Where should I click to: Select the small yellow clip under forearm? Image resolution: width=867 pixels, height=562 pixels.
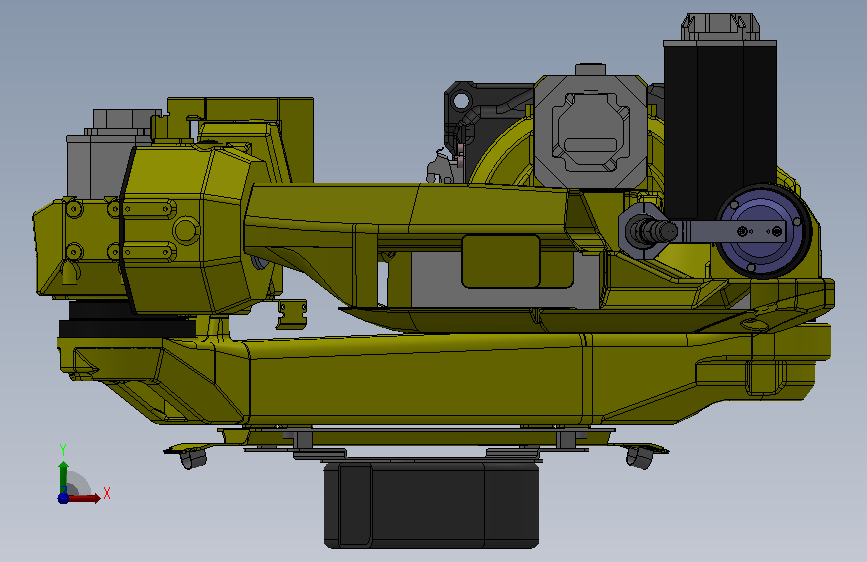(x=291, y=314)
